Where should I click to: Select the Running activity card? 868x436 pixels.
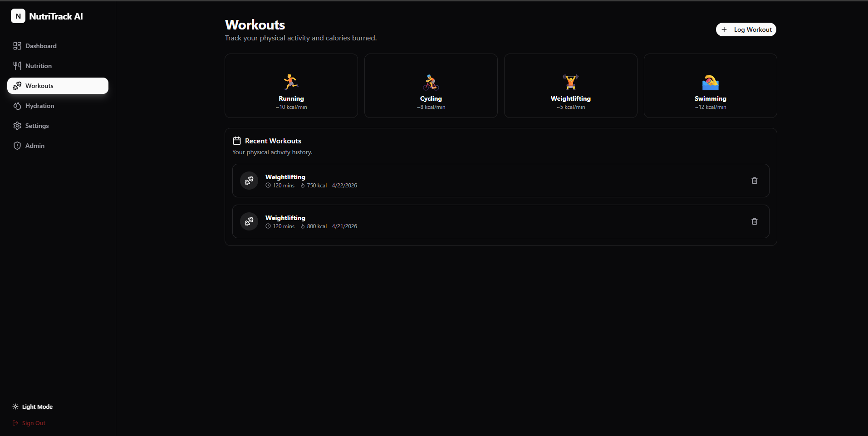(291, 86)
